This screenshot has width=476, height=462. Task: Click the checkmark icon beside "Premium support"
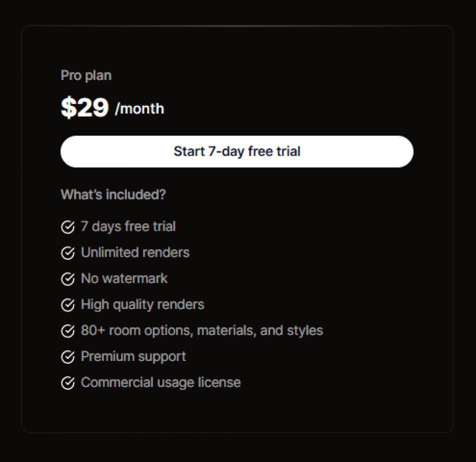coord(68,356)
